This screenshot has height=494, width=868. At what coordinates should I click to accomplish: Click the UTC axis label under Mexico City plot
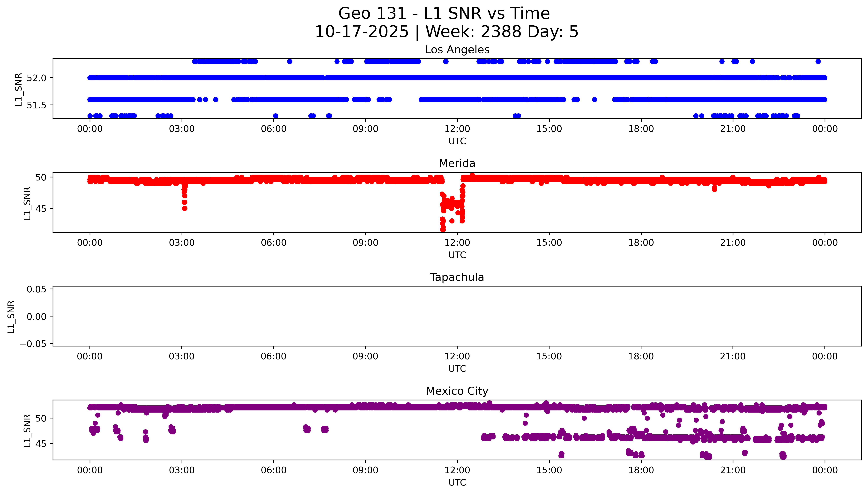tap(457, 482)
